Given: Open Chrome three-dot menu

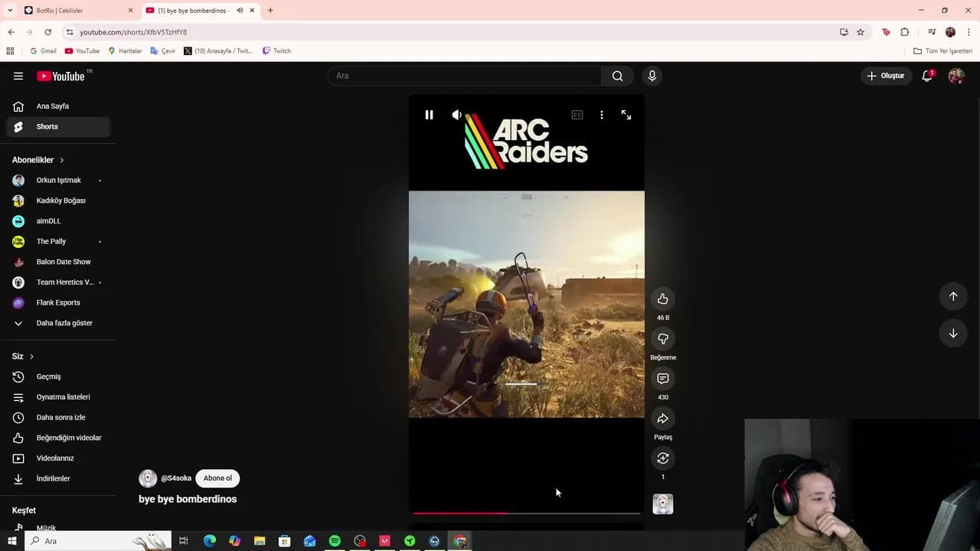Looking at the screenshot, I should (x=969, y=32).
